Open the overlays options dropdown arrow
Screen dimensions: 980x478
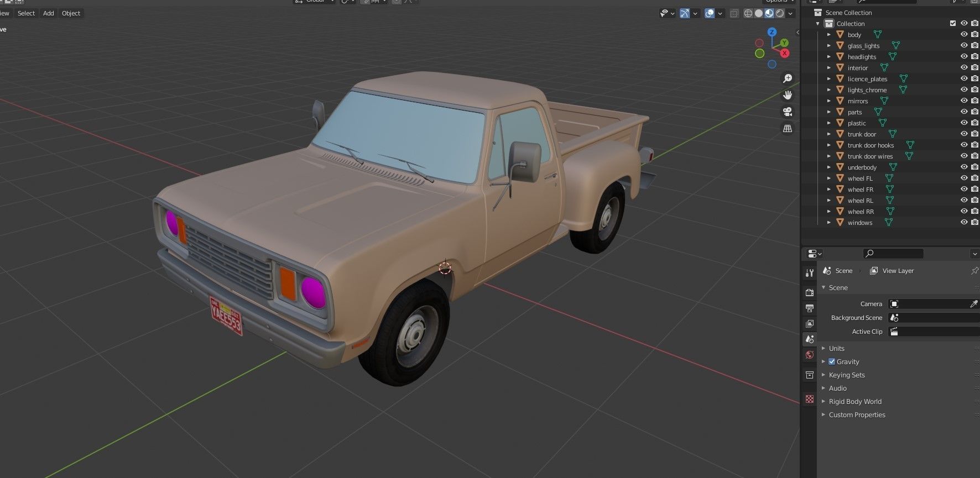tap(720, 13)
